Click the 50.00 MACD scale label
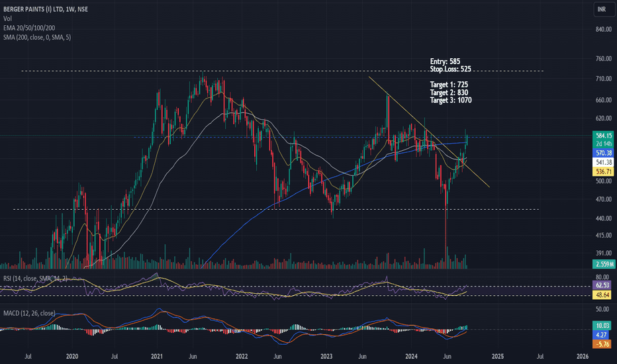 click(602, 309)
